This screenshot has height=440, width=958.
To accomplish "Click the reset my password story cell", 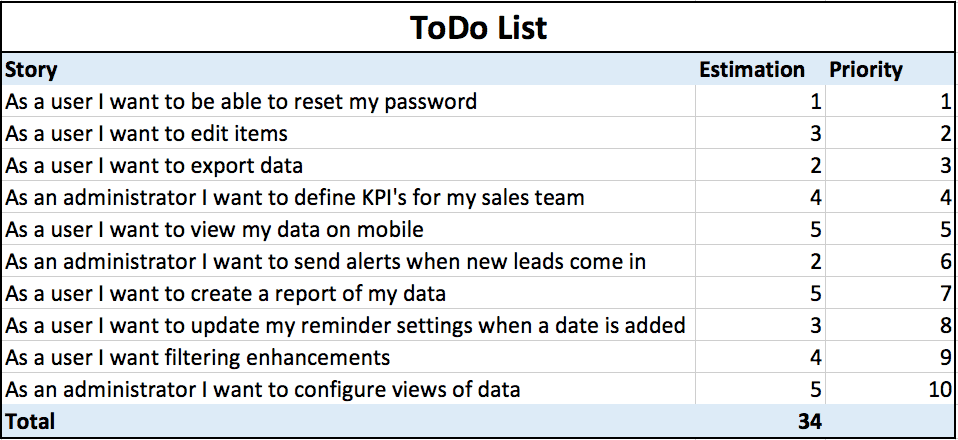I will click(241, 102).
